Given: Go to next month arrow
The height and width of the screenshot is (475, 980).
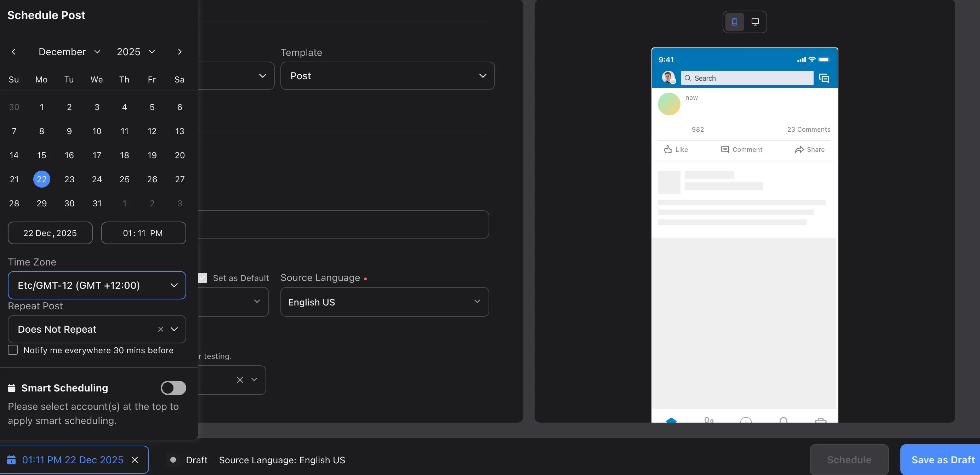Looking at the screenshot, I should tap(180, 52).
